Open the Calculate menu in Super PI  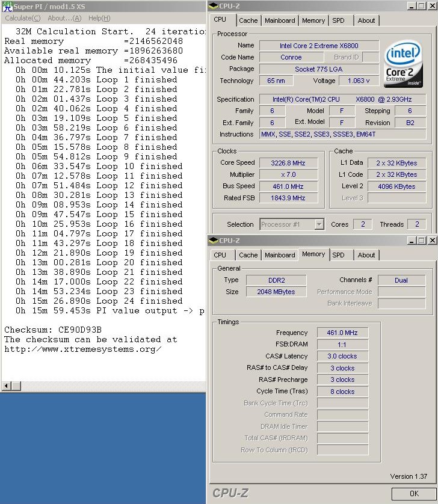coord(23,18)
